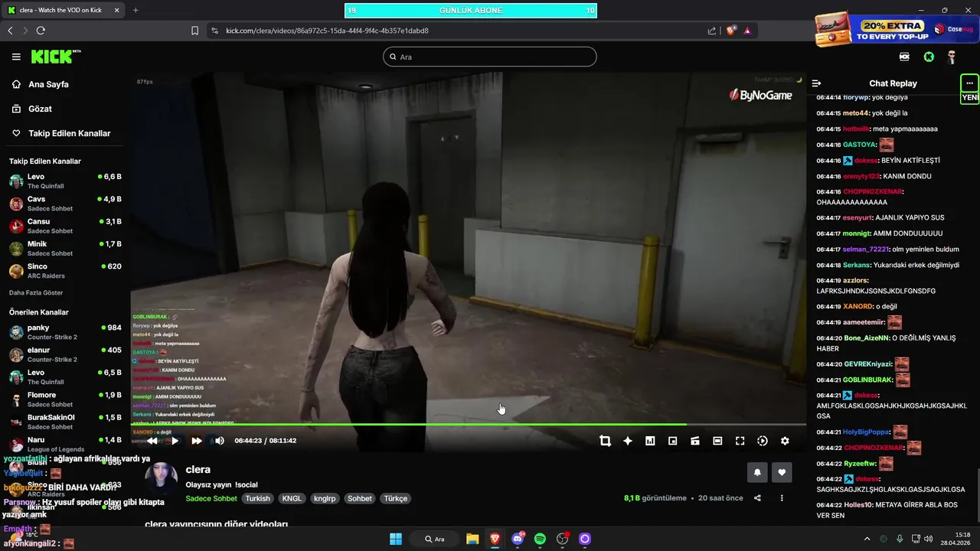Reload the page
Image resolution: width=980 pixels, height=551 pixels.
click(x=41, y=31)
